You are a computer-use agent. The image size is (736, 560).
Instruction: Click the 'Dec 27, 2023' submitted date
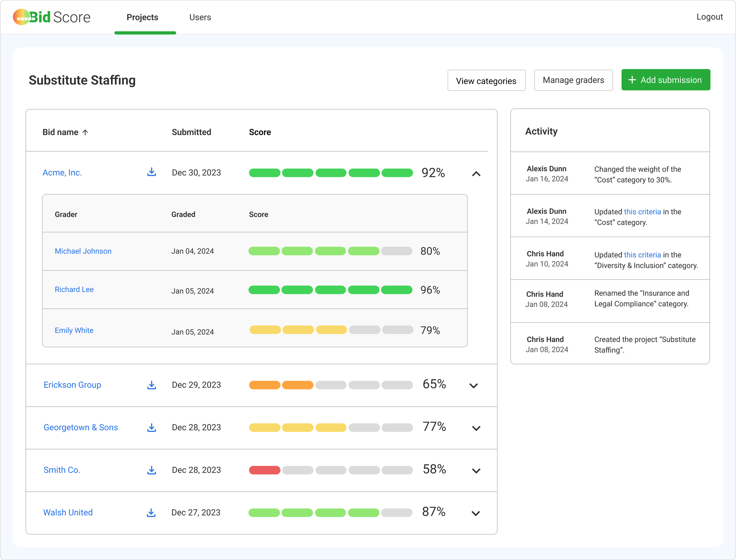[x=196, y=513]
